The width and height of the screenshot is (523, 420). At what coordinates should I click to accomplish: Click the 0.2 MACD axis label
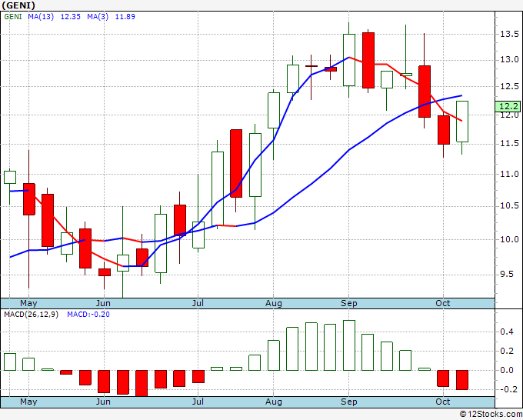507,351
